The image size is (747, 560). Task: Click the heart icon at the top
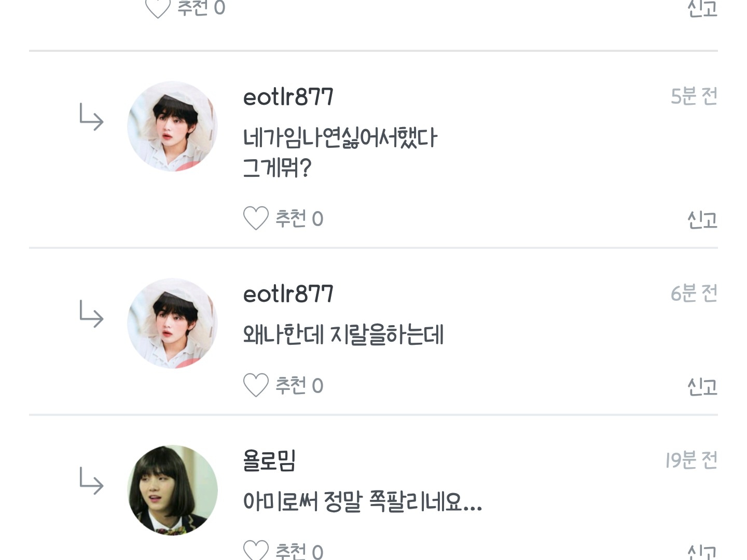pyautogui.click(x=158, y=8)
